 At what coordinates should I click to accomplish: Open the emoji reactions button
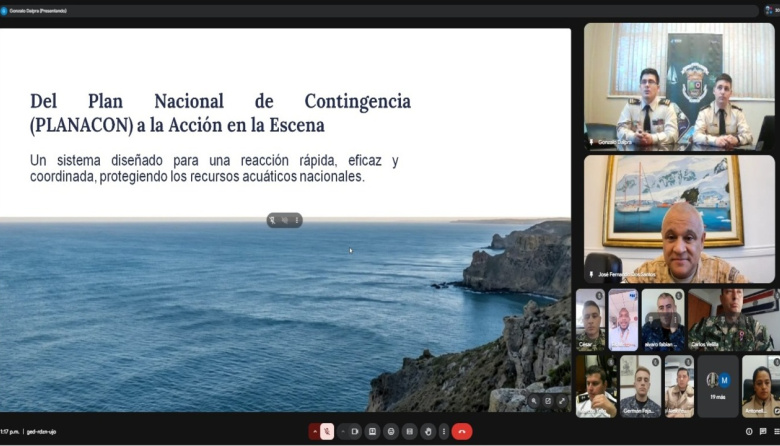[391, 432]
